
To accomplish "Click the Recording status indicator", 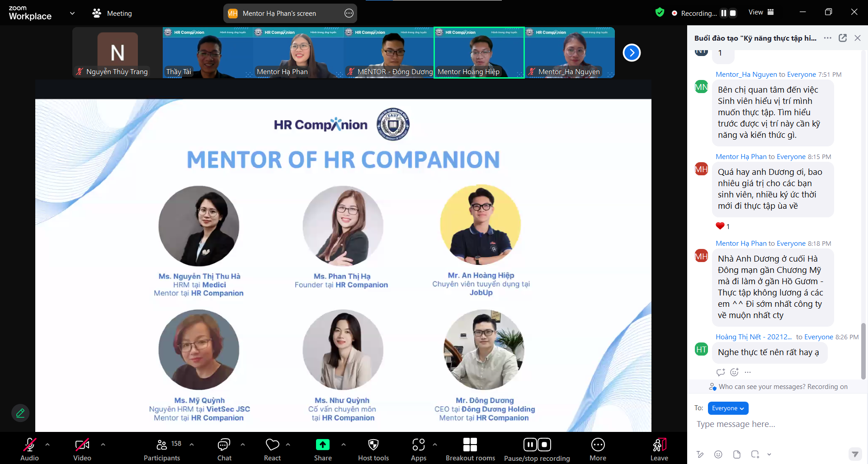I will 694,13.
